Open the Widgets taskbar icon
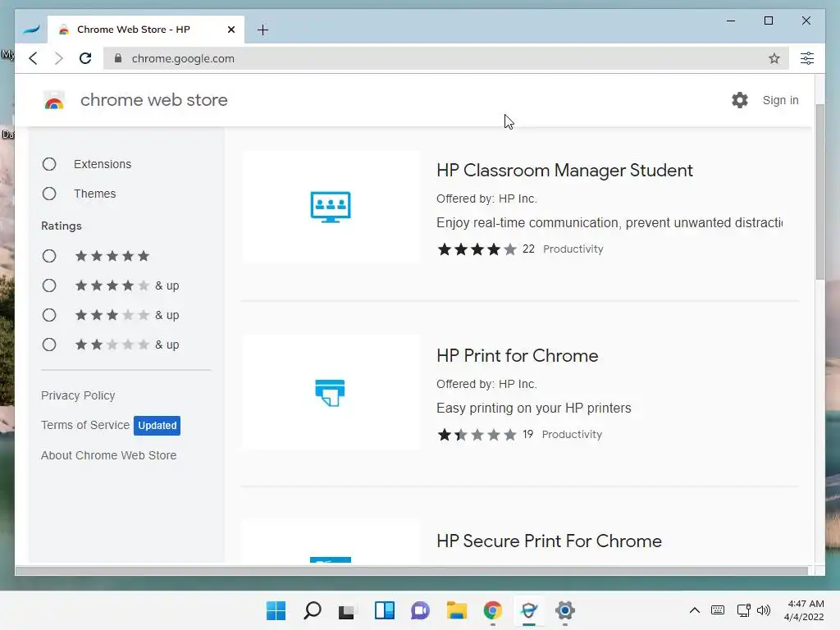This screenshot has height=630, width=840. tap(385, 610)
